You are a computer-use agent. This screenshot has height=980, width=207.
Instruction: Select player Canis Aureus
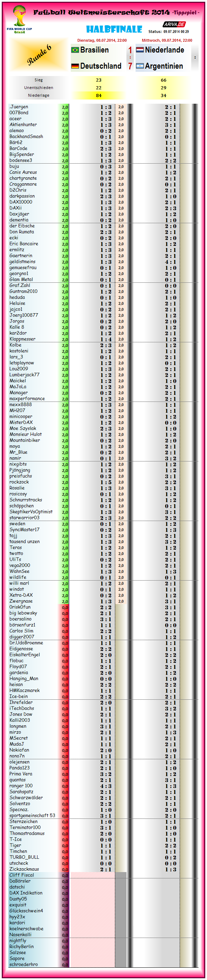(x=23, y=172)
